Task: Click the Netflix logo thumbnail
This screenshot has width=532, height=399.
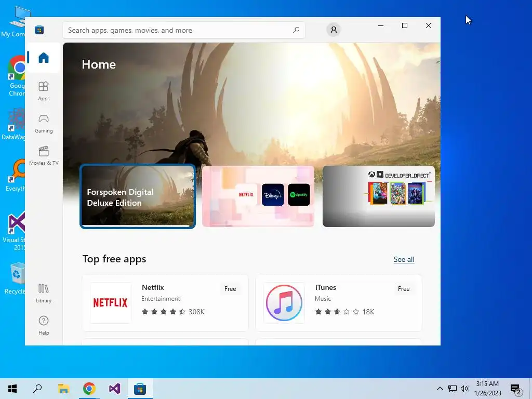Action: (111, 303)
